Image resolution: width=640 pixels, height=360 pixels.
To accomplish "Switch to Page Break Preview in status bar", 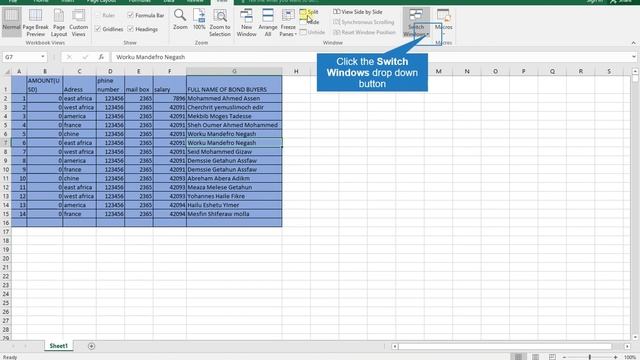I will [x=552, y=357].
